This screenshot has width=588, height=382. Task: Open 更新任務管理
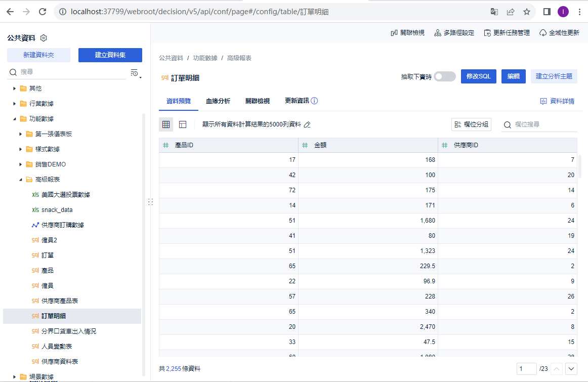coord(507,31)
